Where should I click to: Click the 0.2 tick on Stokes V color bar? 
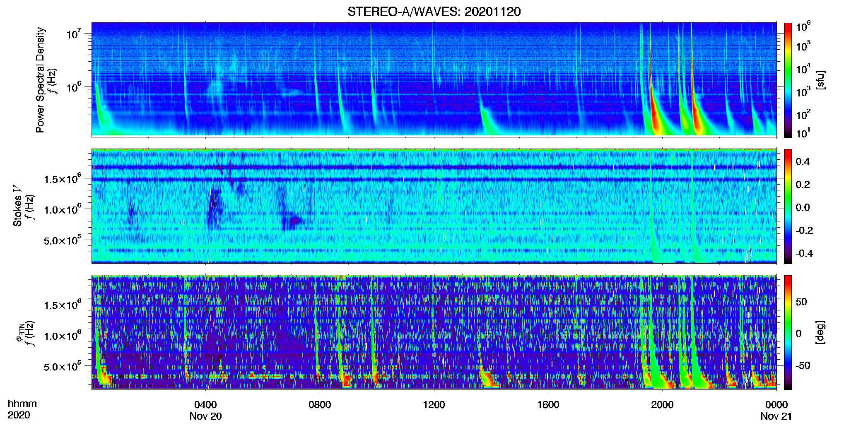(803, 184)
